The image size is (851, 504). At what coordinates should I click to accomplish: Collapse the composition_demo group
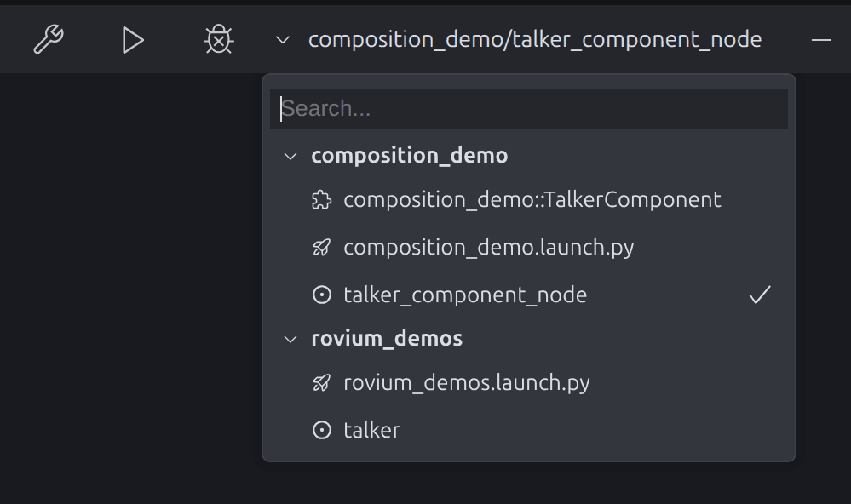pos(290,156)
